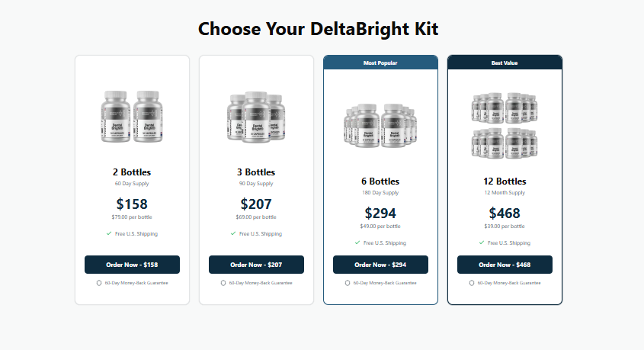This screenshot has height=350, width=644.
Task: Select the Best Value banner
Action: tap(505, 63)
